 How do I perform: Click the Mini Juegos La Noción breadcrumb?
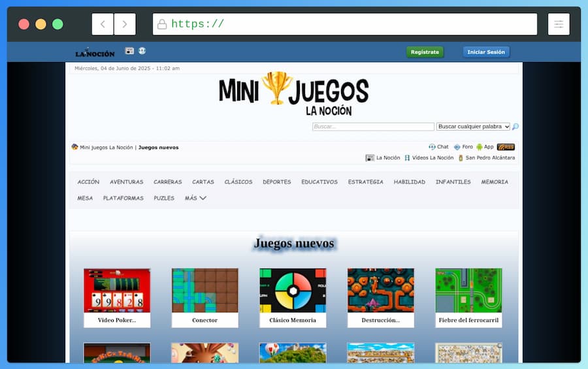(x=106, y=148)
